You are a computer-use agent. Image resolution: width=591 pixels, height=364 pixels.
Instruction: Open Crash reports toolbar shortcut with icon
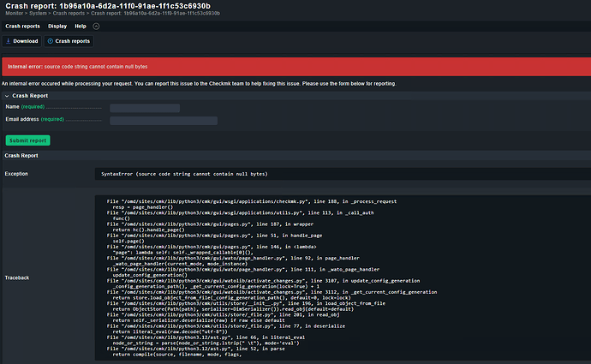(x=69, y=41)
